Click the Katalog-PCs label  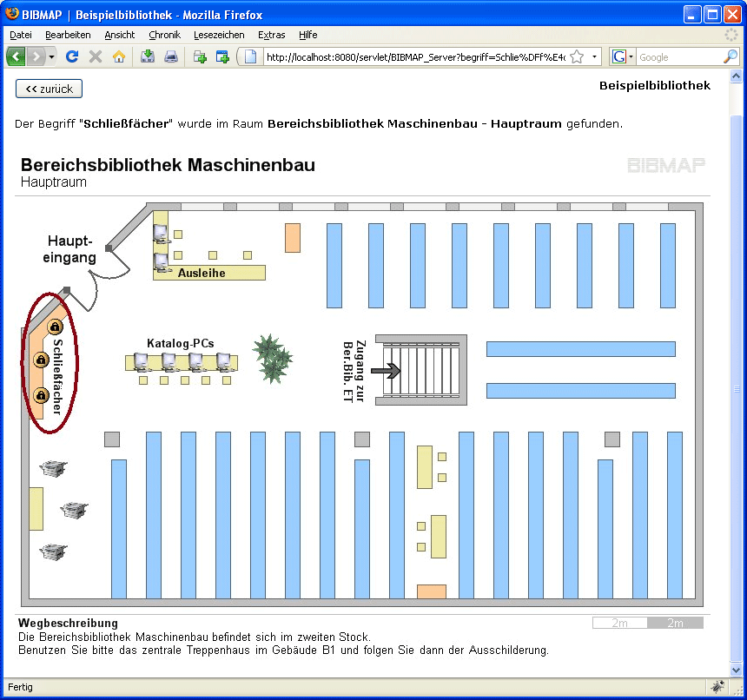tap(180, 343)
